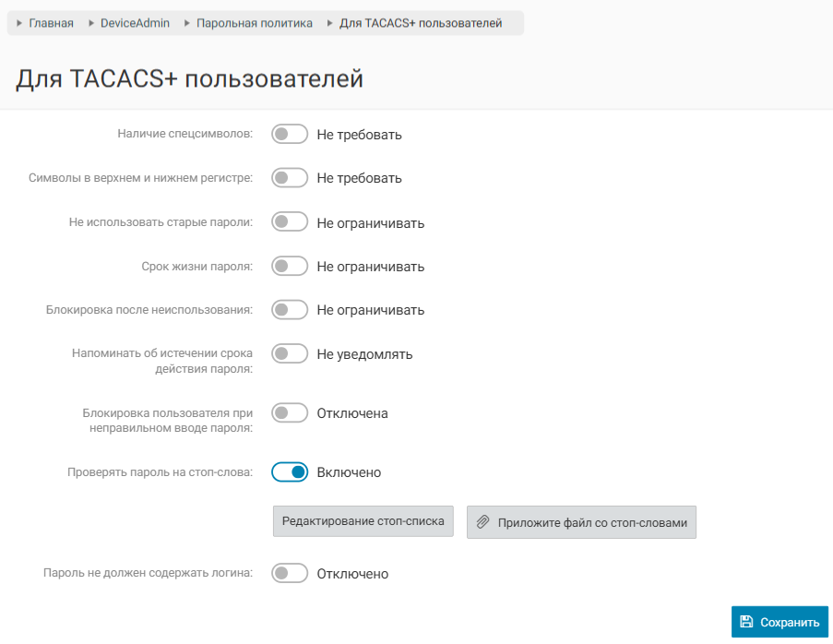833x644 pixels.
Task: Enable Не использовать старые пароли switch
Action: point(289,222)
